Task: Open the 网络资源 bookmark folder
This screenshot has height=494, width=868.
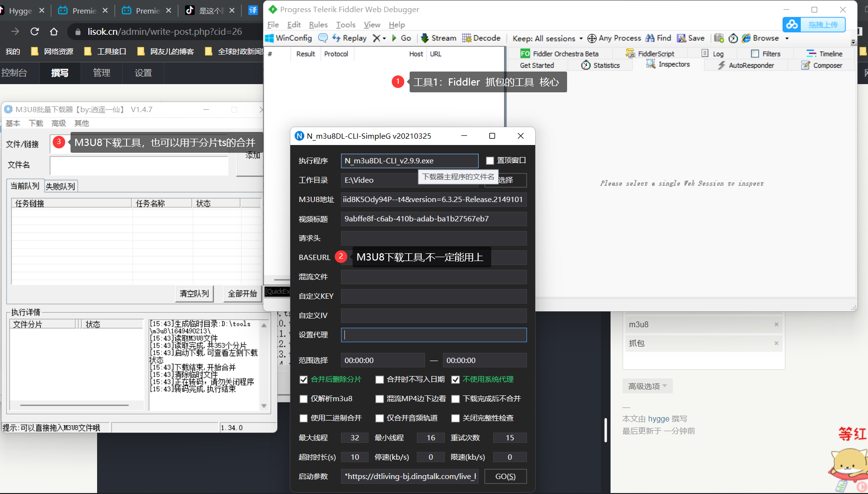Action: point(52,51)
